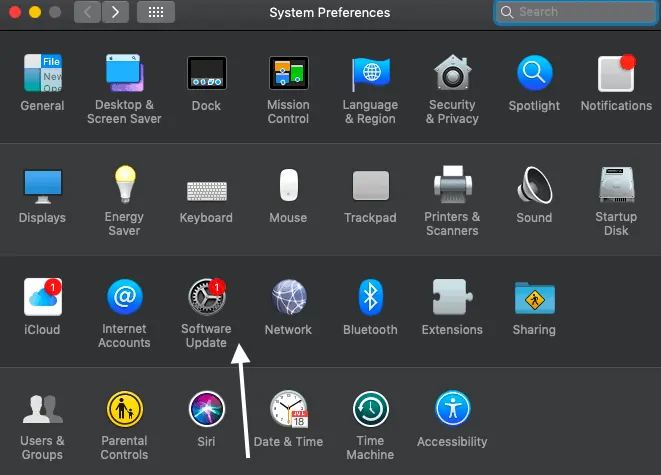Open Energy Saver preferences
This screenshot has height=475, width=661.
point(124,186)
